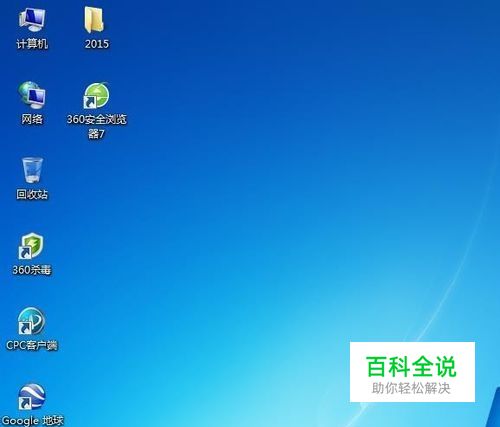Click the 360杀毒 label text
Screen dimensions: 500x427
[32, 270]
